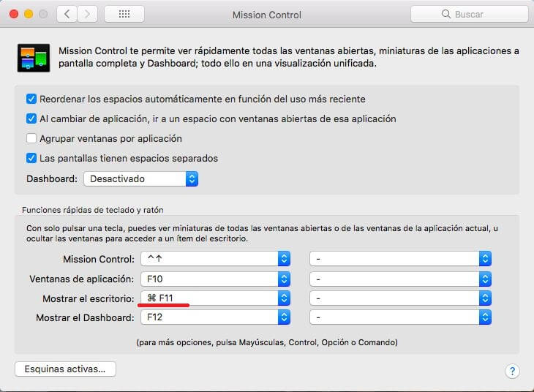This screenshot has height=392, width=534.
Task: Click the Dashboard: label
Action: tap(52, 178)
